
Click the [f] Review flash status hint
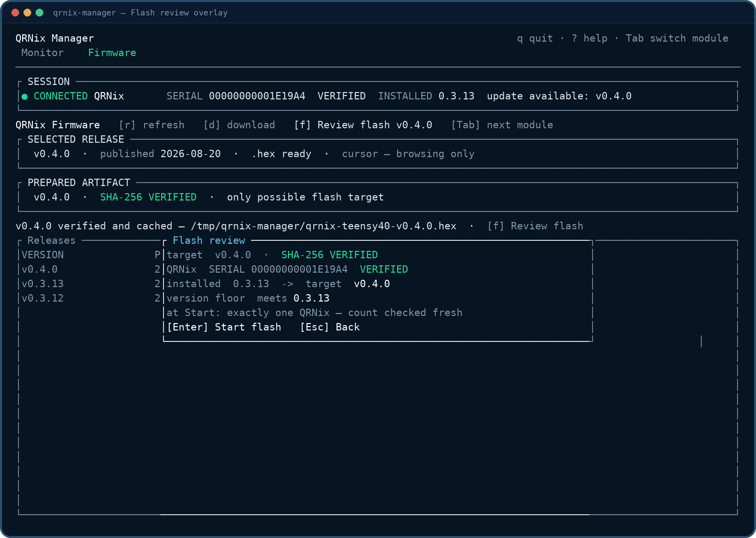pos(535,226)
